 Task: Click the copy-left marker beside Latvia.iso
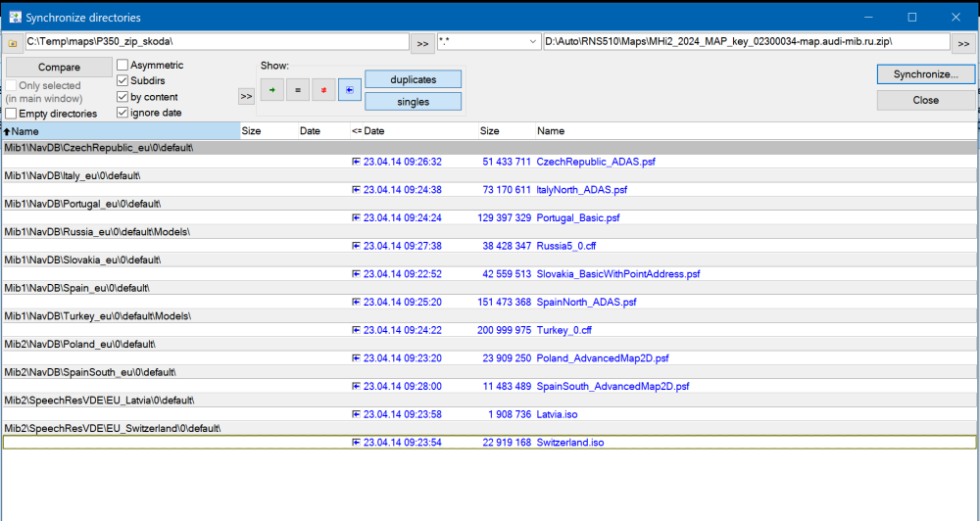point(356,414)
